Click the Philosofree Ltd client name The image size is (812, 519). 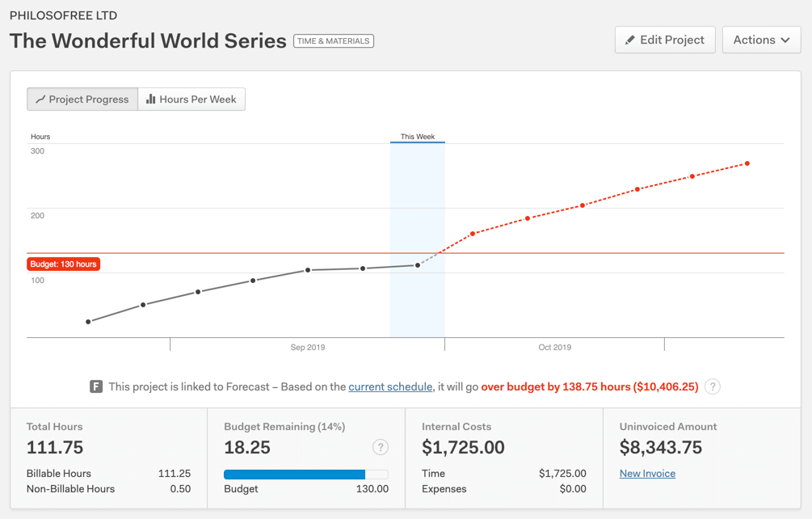point(63,15)
